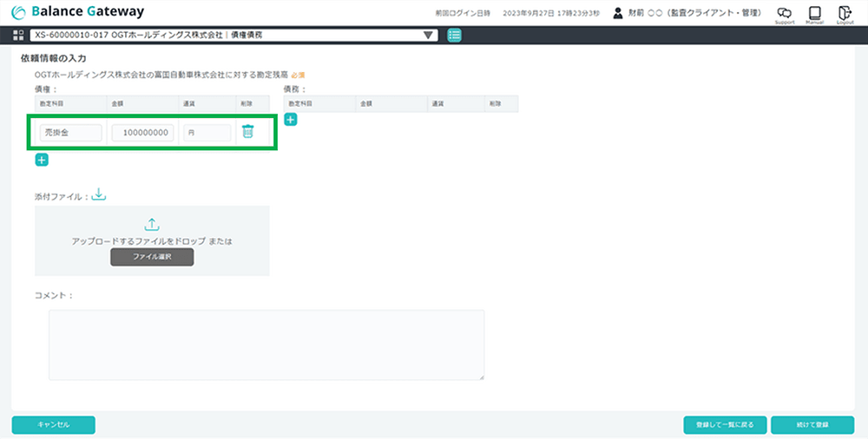Open the Support chat icon
The height and width of the screenshot is (439, 868).
point(784,12)
